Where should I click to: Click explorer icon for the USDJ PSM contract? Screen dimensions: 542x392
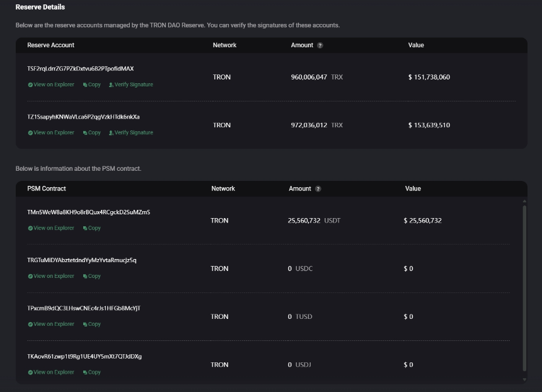(x=30, y=372)
